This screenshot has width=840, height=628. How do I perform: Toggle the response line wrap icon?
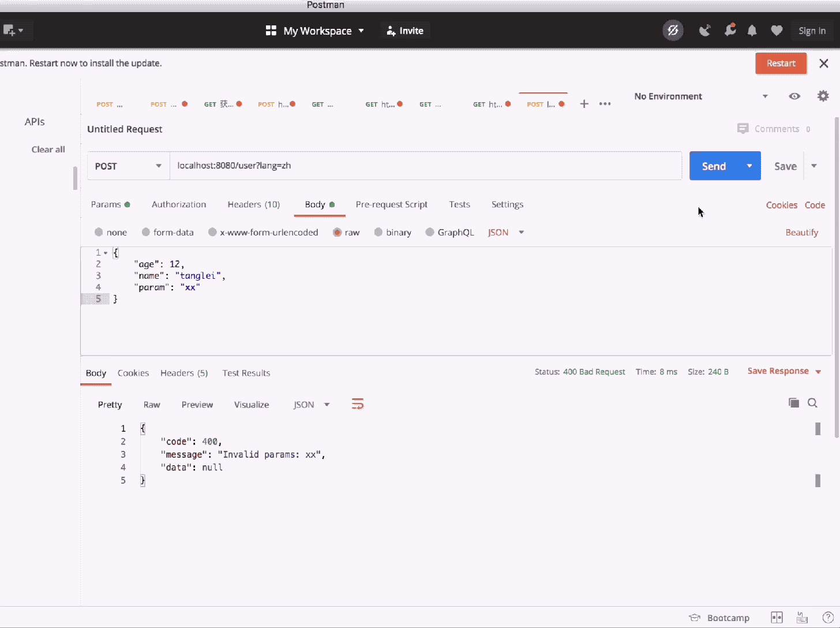point(358,404)
